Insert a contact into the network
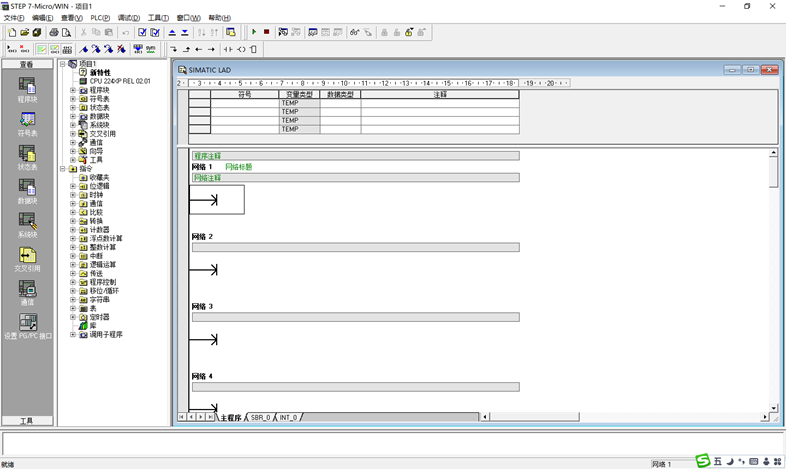786x469 pixels. click(228, 49)
